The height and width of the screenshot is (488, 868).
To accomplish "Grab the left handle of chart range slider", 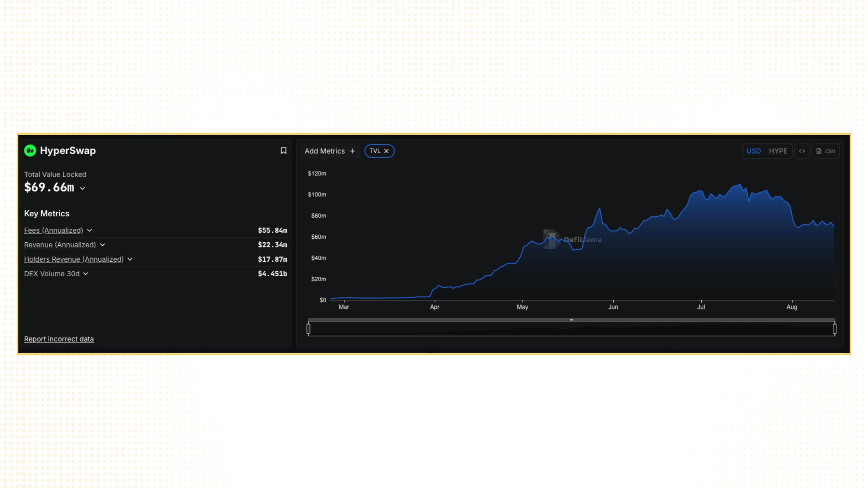I will coord(308,328).
